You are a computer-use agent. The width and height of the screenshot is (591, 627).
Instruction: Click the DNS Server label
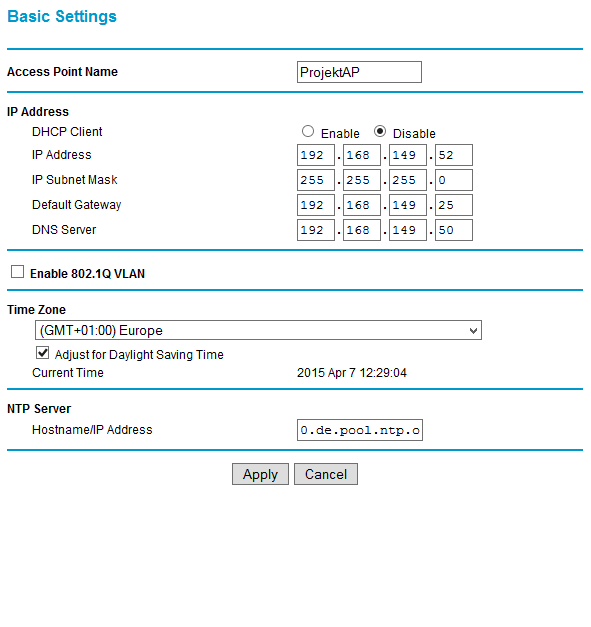[64, 230]
